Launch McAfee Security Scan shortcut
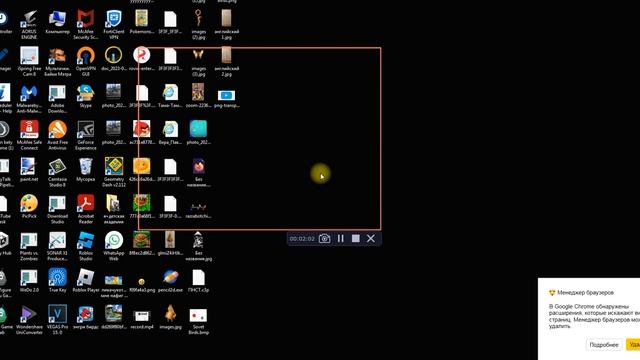The height and width of the screenshot is (360, 640). (x=86, y=24)
